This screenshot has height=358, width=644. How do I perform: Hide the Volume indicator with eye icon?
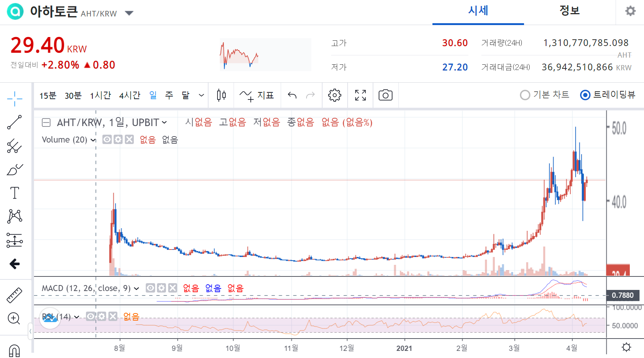pyautogui.click(x=107, y=140)
